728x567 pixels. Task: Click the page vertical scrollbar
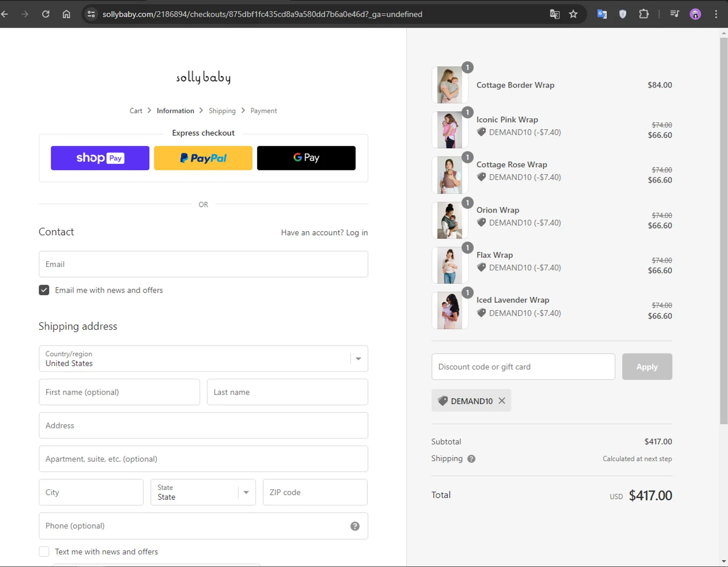pyautogui.click(x=724, y=231)
